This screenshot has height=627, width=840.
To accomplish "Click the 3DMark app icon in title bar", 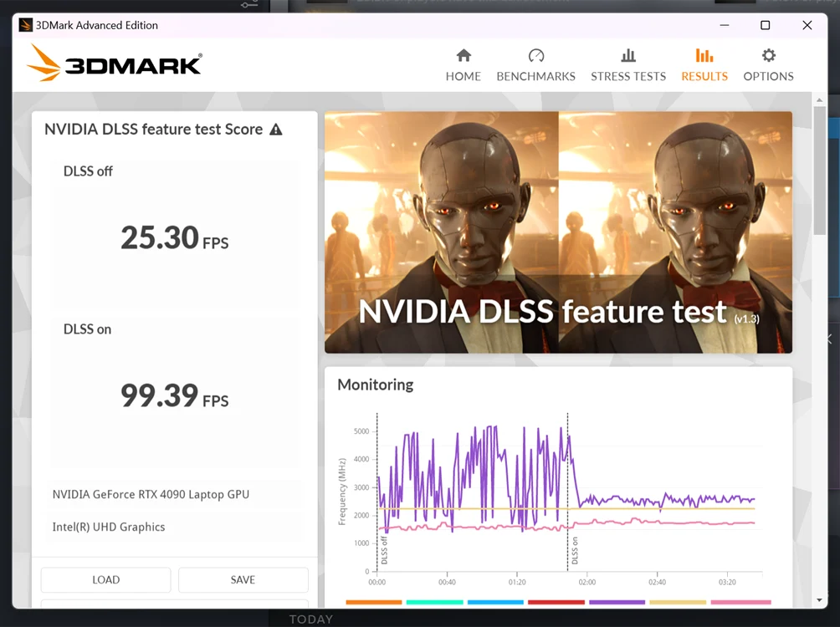I will 25,25.
